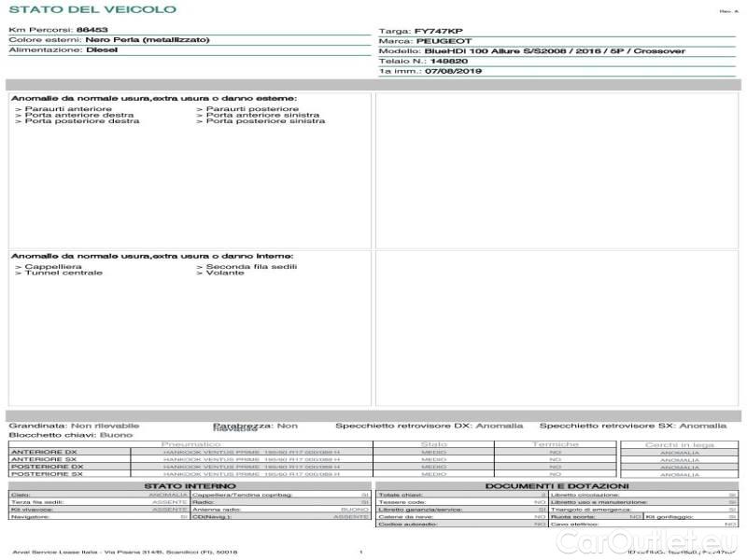Select the "POSTERIORE DX" tyre row label
This screenshot has height=560, width=747.
[48, 468]
